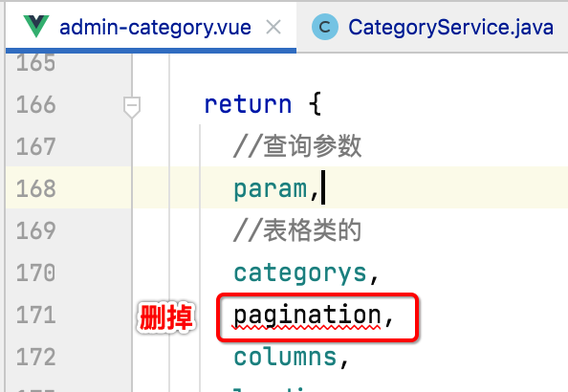This screenshot has width=568, height=392.
Task: Click the //查询参数 comment
Action: click(297, 146)
